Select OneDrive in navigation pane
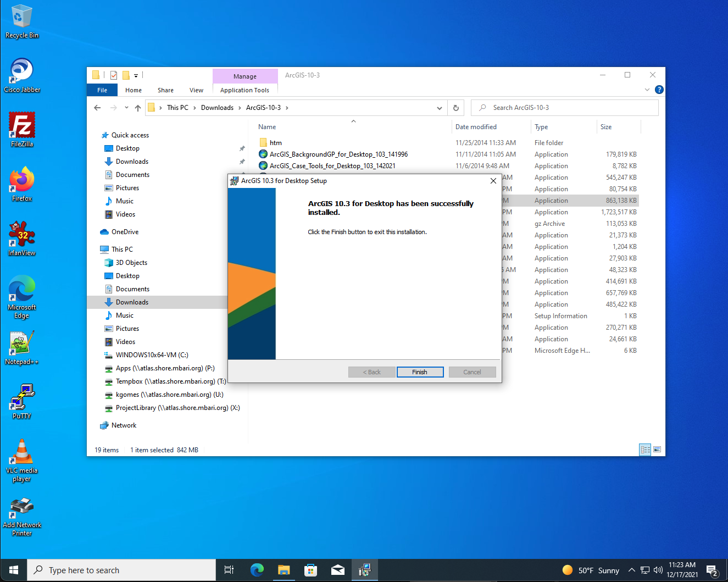The image size is (728, 582). 125,232
